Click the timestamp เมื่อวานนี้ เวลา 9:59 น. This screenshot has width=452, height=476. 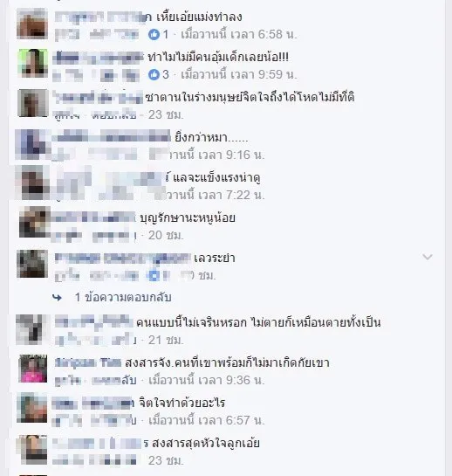(239, 74)
